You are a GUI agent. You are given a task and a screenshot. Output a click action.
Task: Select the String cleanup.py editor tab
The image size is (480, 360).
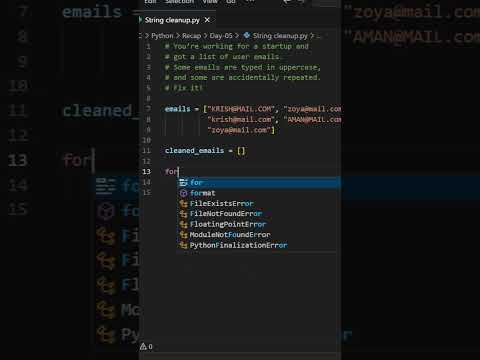[177, 20]
